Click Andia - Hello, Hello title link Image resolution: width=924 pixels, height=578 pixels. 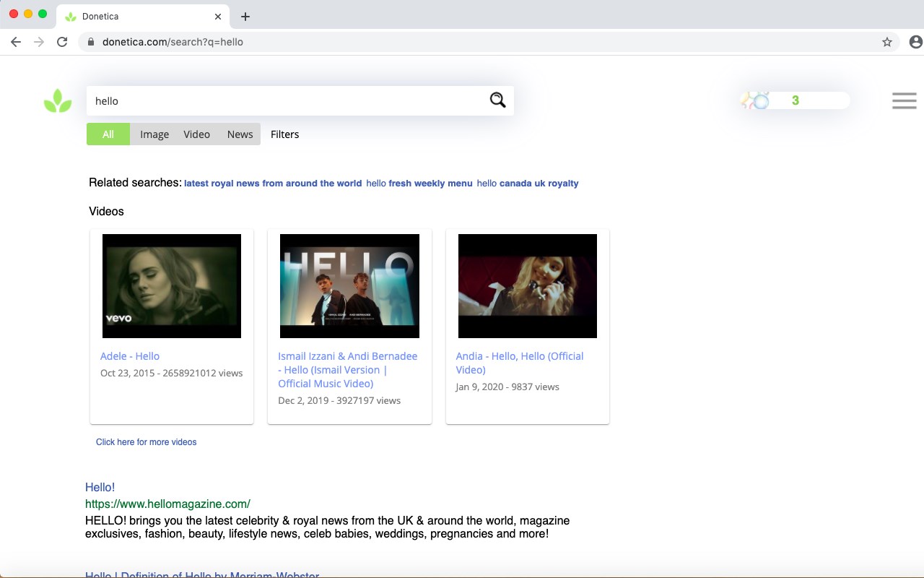coord(520,363)
